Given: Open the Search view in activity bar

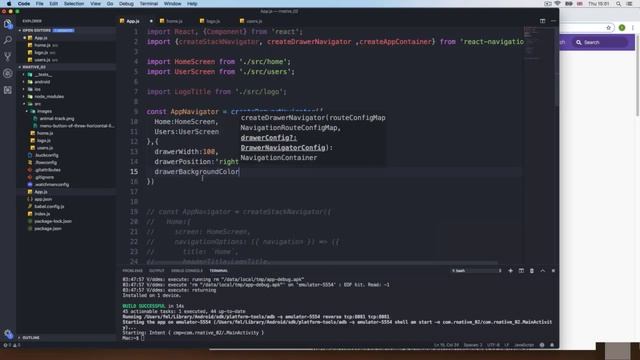Looking at the screenshot, I should [x=8, y=40].
